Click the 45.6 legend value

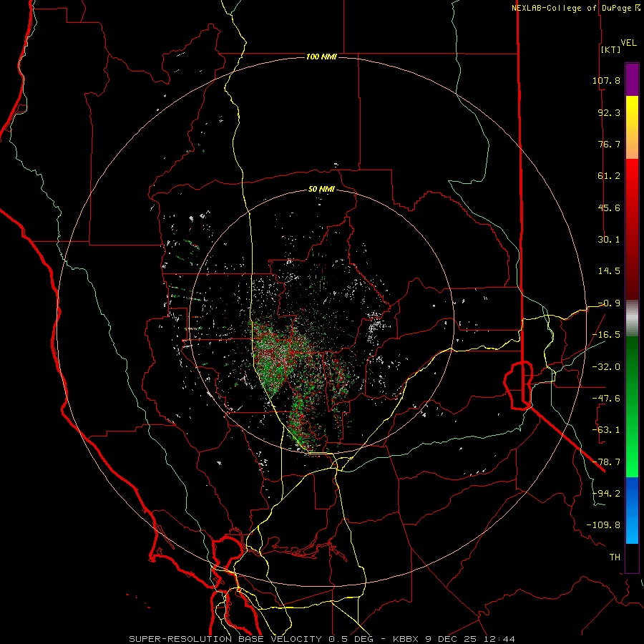tap(609, 208)
